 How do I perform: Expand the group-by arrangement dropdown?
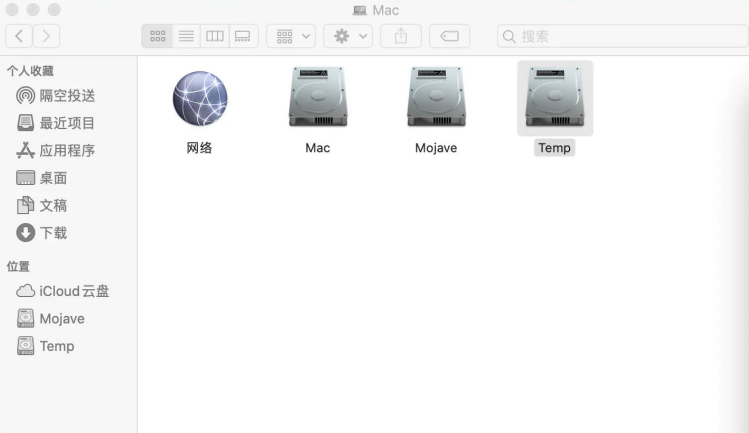290,36
